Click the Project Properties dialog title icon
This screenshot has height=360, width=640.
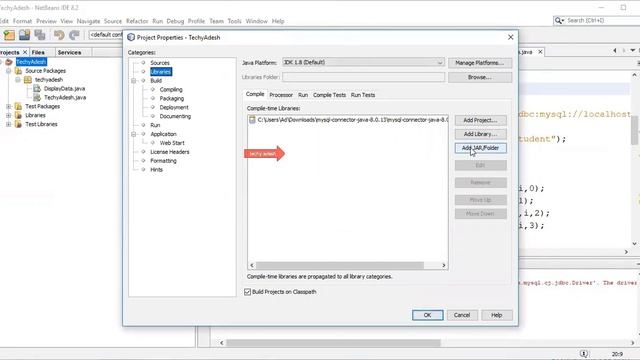click(131, 37)
